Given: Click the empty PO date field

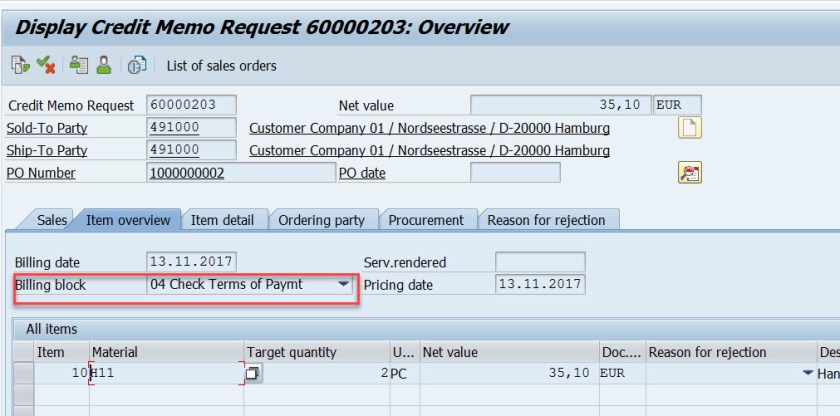Looking at the screenshot, I should click(515, 172).
